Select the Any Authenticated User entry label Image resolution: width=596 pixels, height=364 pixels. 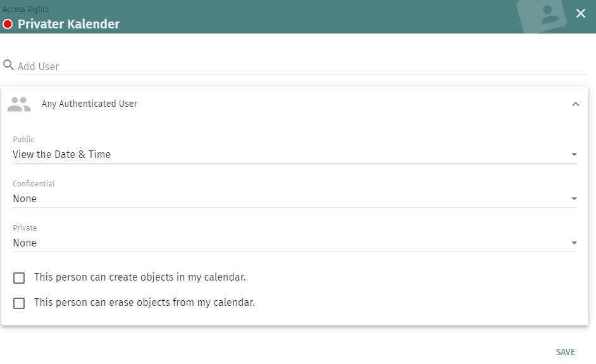click(89, 104)
